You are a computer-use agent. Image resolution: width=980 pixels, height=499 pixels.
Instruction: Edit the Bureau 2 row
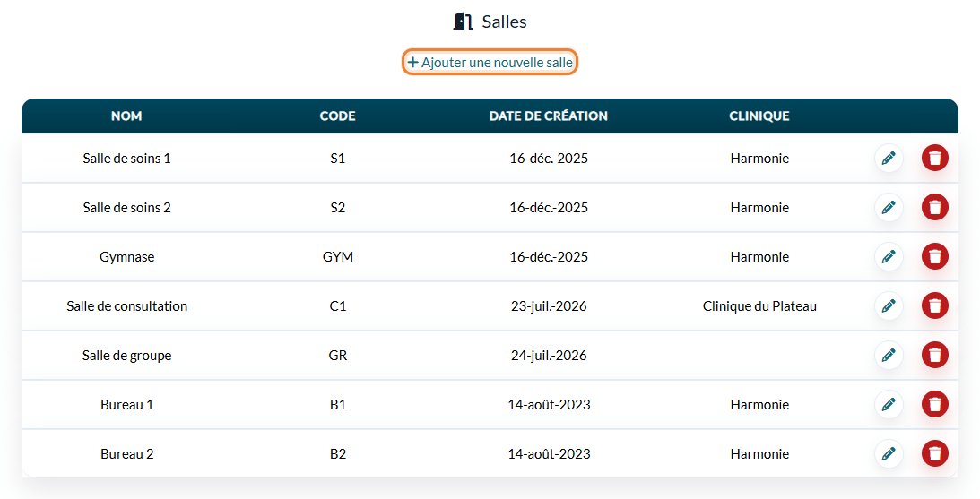[x=889, y=454]
